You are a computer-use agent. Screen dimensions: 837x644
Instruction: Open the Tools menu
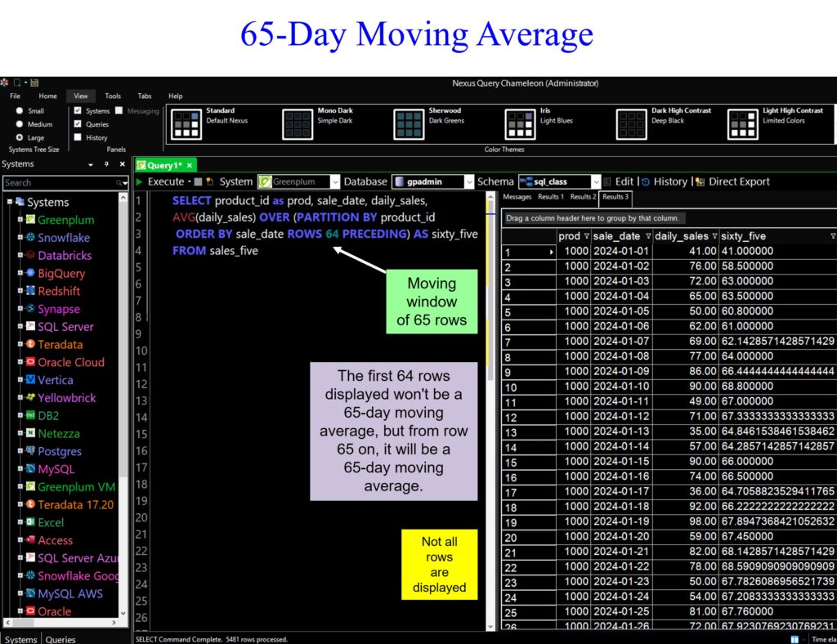point(113,96)
